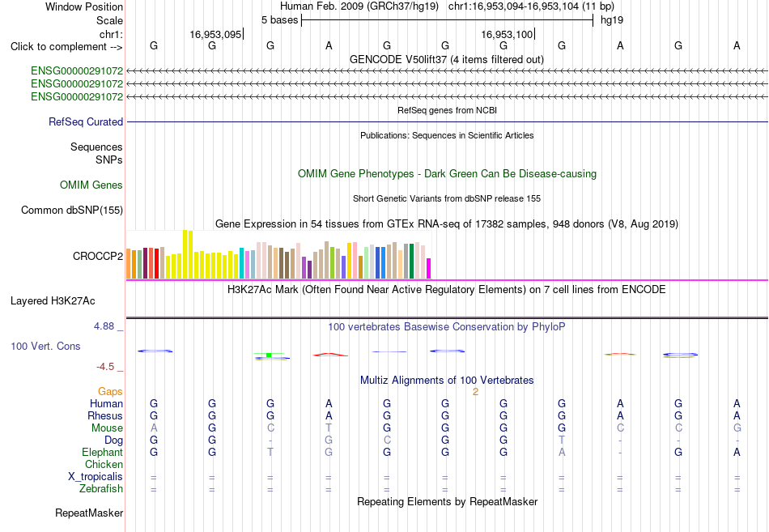Click the 'T' base in the Mouse row

point(329,428)
